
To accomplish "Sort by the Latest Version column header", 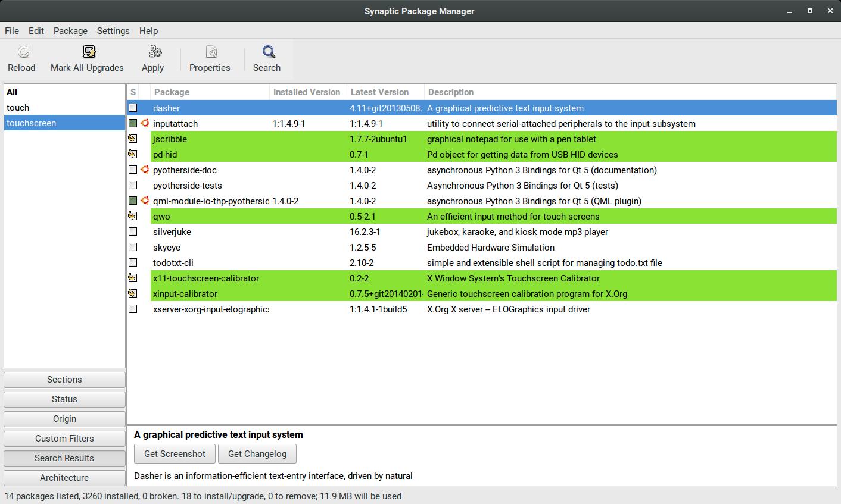I will (385, 92).
